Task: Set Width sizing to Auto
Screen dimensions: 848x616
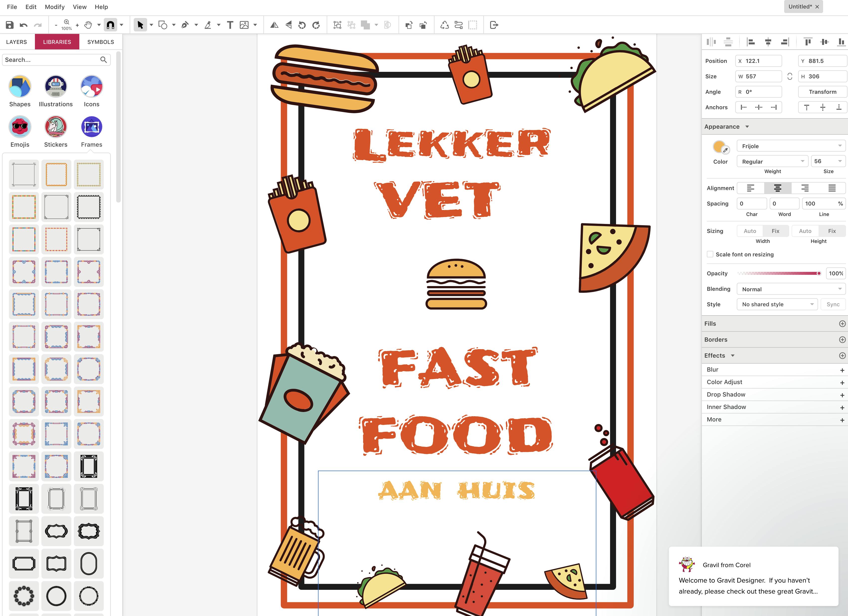Action: (x=750, y=231)
